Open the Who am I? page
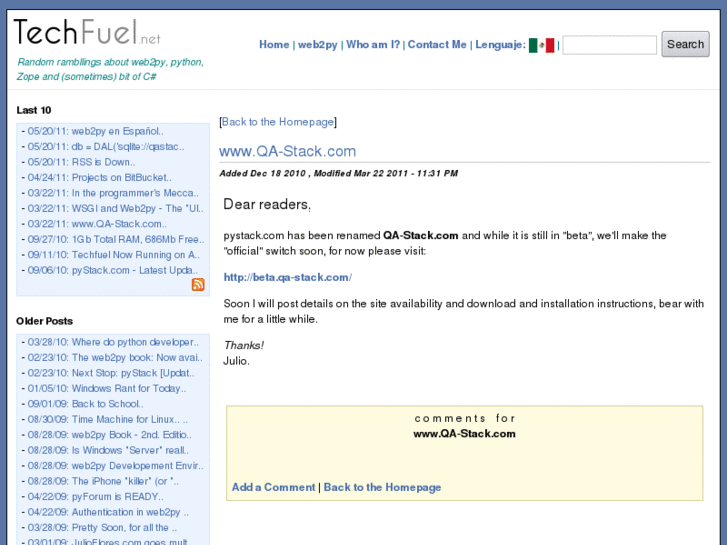727x545 pixels. tap(373, 45)
